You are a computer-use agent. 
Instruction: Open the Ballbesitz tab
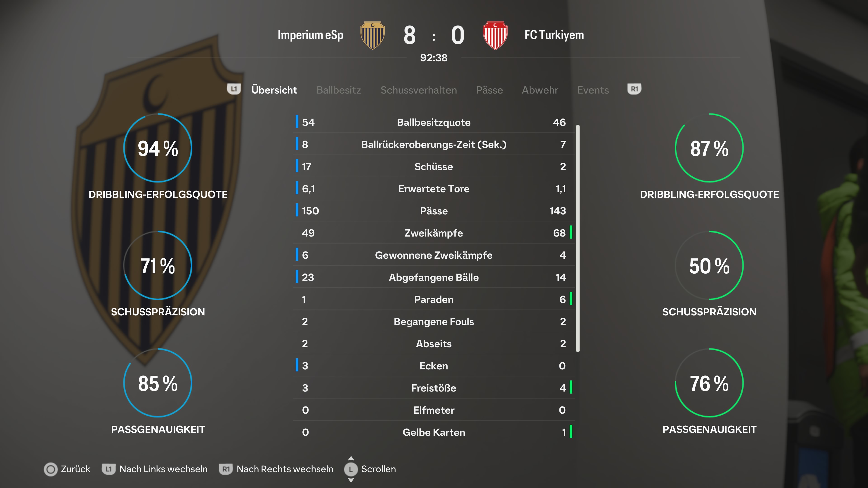click(339, 90)
